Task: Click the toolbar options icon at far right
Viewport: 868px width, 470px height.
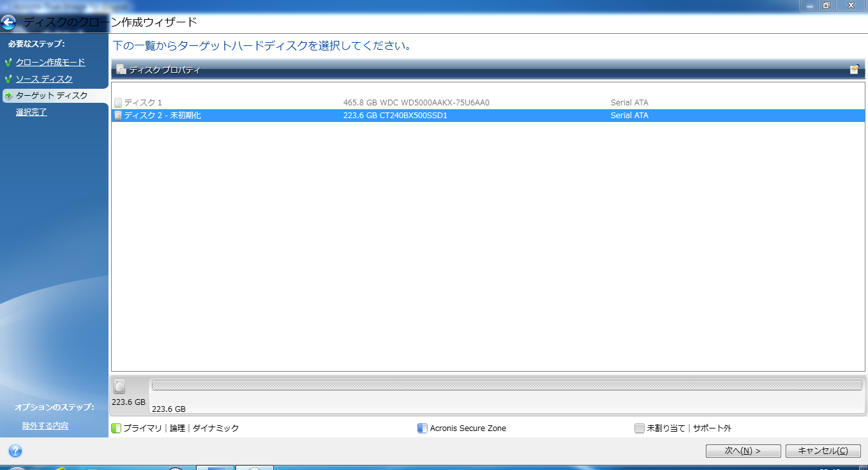Action: pyautogui.click(x=854, y=69)
